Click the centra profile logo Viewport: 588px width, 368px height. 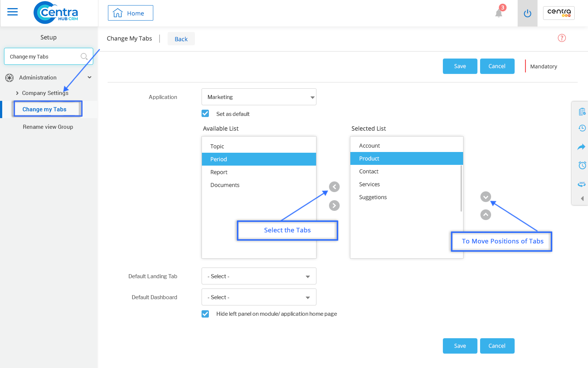coord(559,13)
